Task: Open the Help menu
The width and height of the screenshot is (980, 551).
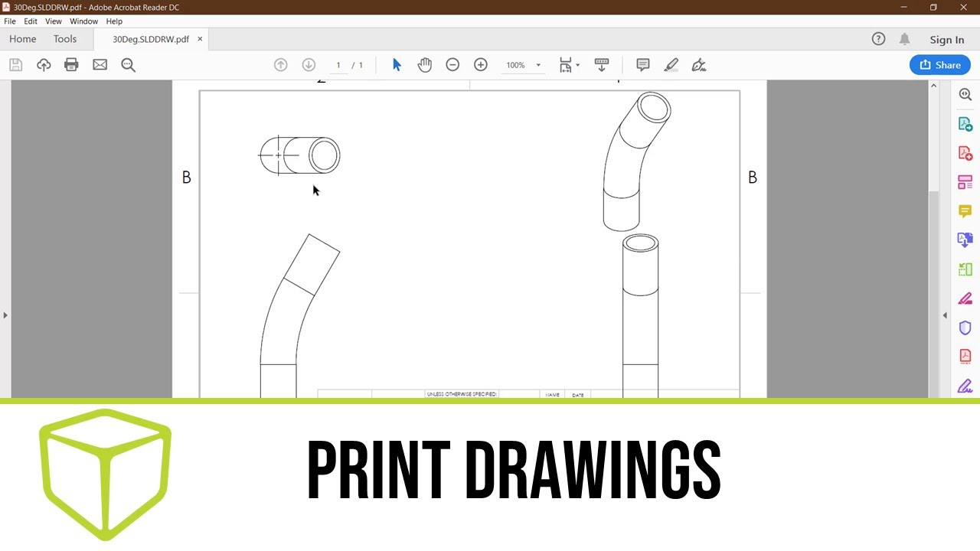Action: (x=114, y=21)
